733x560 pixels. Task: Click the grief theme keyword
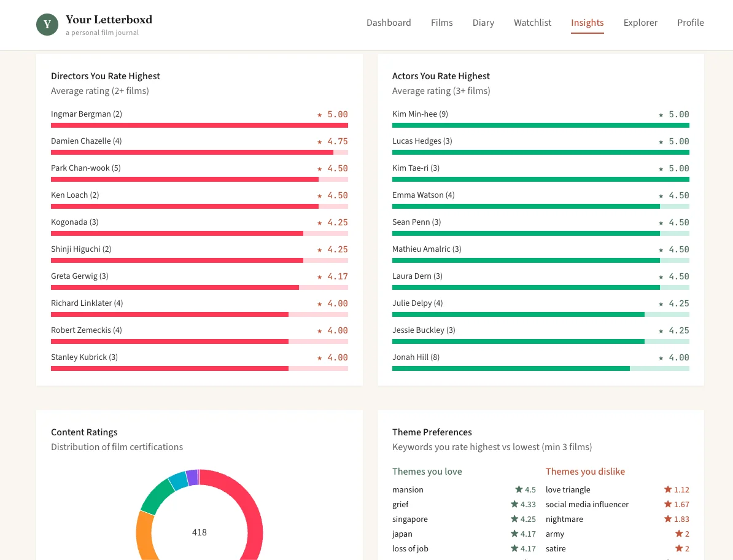(400, 504)
